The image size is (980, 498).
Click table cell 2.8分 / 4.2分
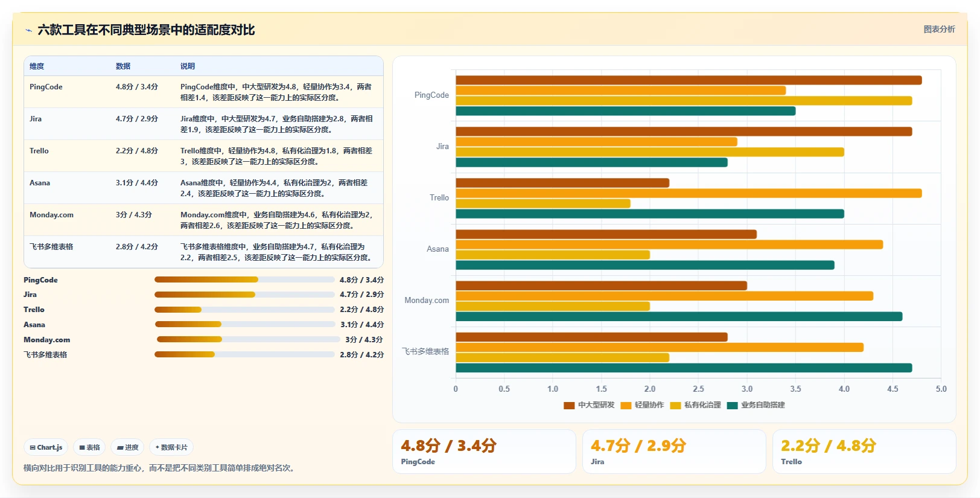pos(137,247)
